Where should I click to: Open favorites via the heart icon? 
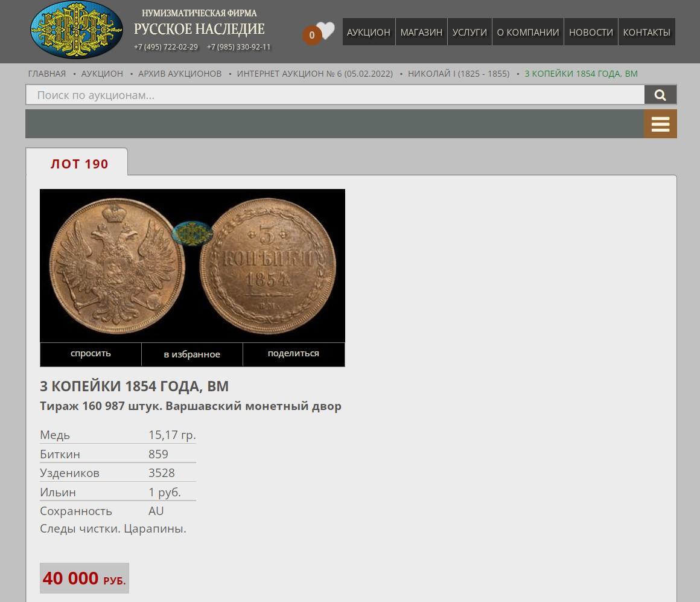326,30
